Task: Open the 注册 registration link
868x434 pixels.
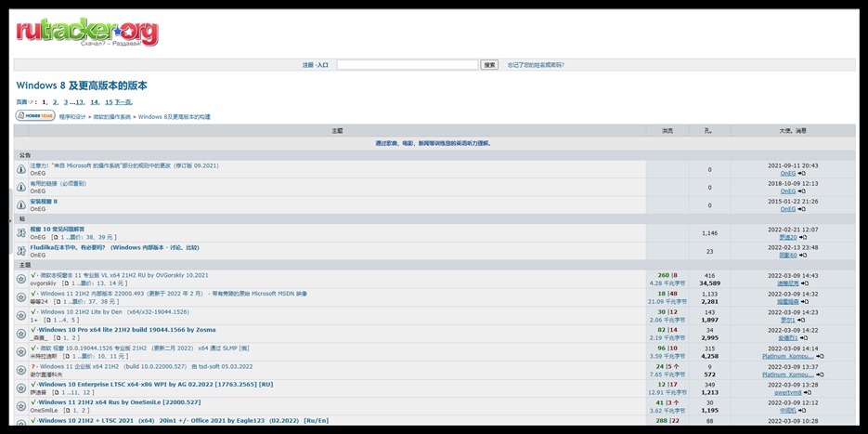Action: click(308, 65)
